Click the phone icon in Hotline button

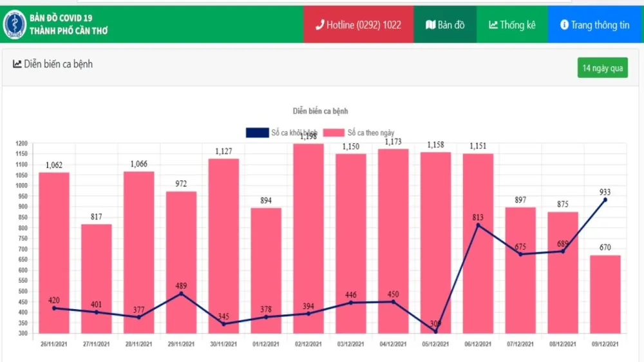click(319, 25)
